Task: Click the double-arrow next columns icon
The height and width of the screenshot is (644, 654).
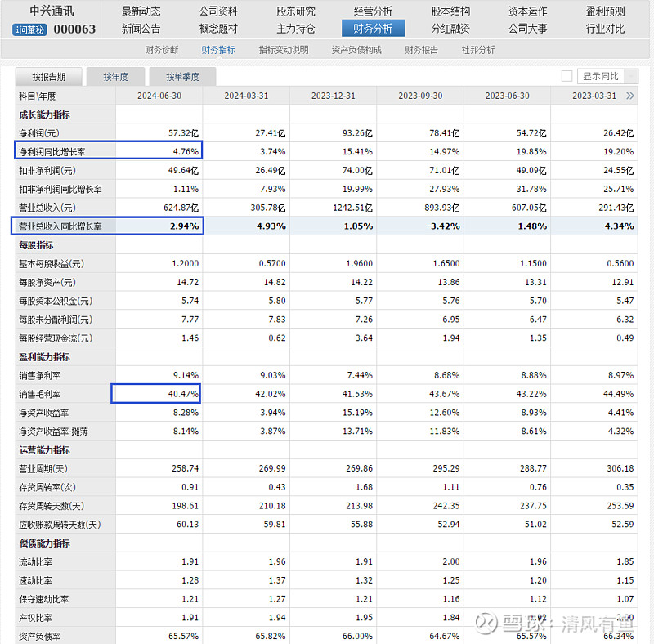Action: coord(629,96)
